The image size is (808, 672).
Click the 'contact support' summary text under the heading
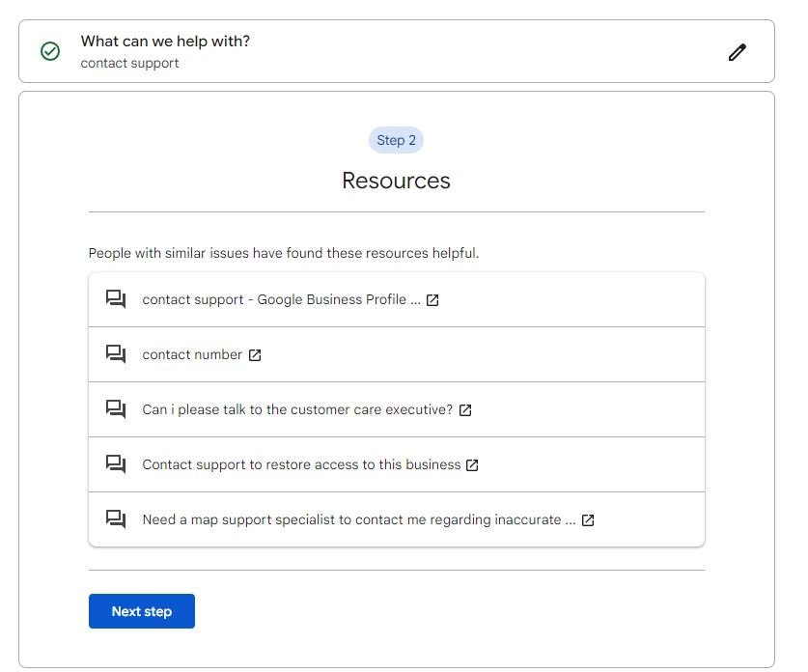[130, 64]
